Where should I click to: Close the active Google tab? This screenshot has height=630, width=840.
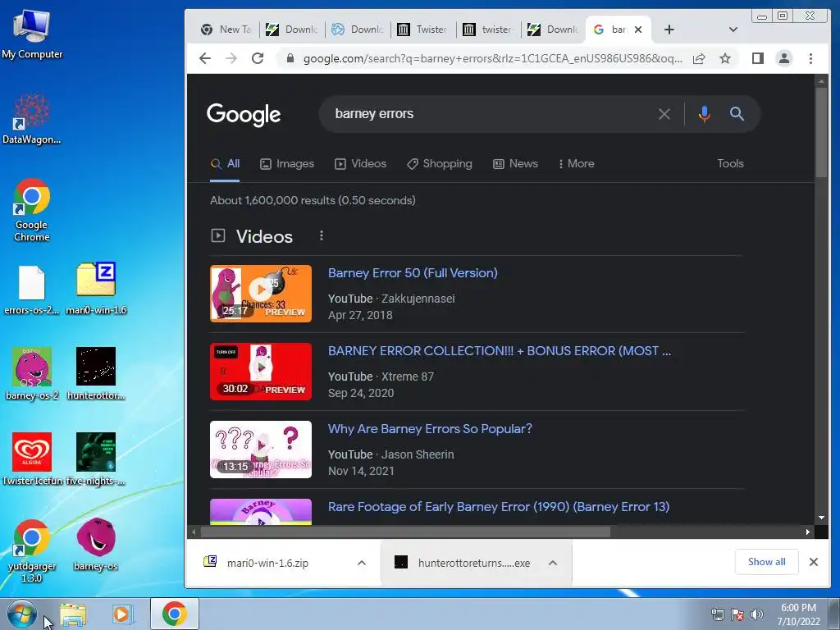pyautogui.click(x=638, y=30)
